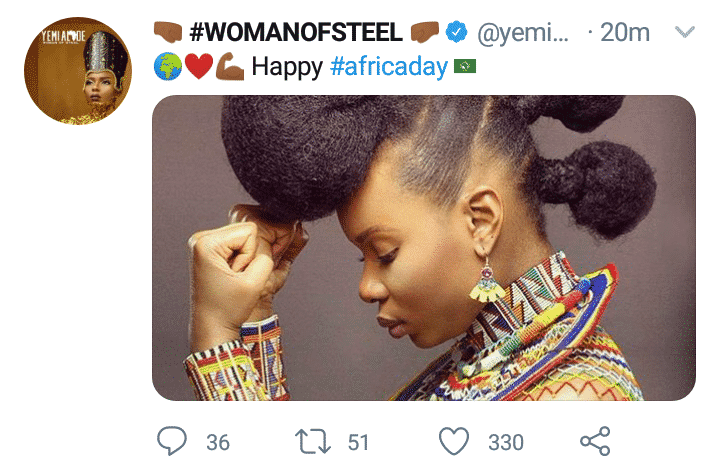Open the tweet's 20m timestamp
The width and height of the screenshot is (720, 464).
[x=625, y=33]
